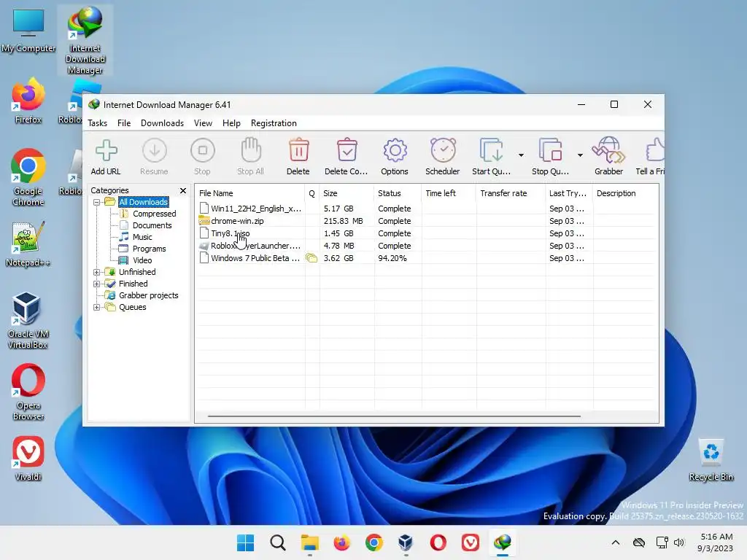The width and height of the screenshot is (747, 560).
Task: Open Start Queue dropdown arrow
Action: [x=521, y=155]
